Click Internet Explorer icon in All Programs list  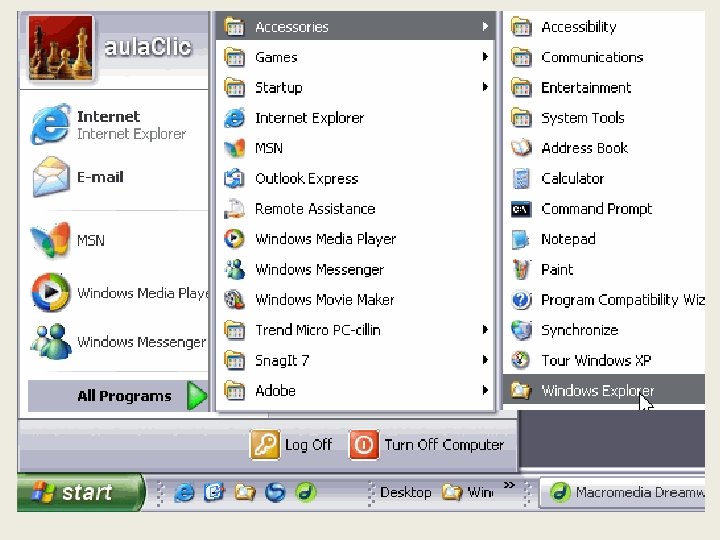click(235, 118)
